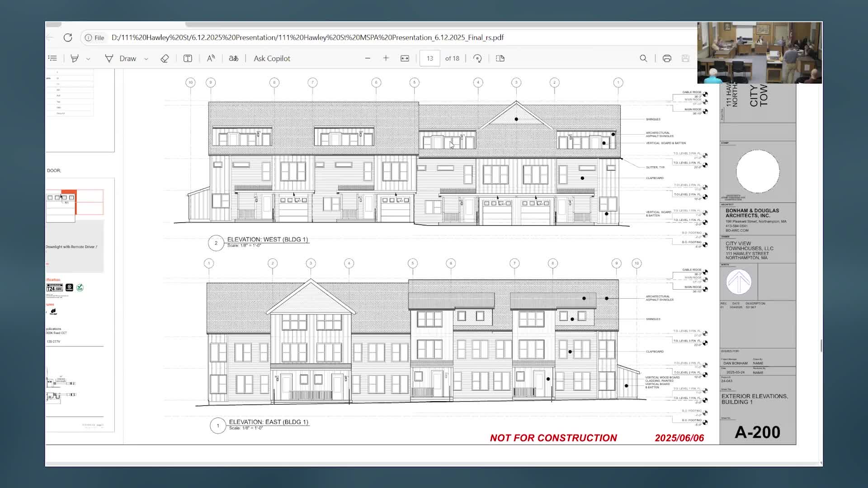
Task: Choose the Add text tool
Action: click(188, 58)
